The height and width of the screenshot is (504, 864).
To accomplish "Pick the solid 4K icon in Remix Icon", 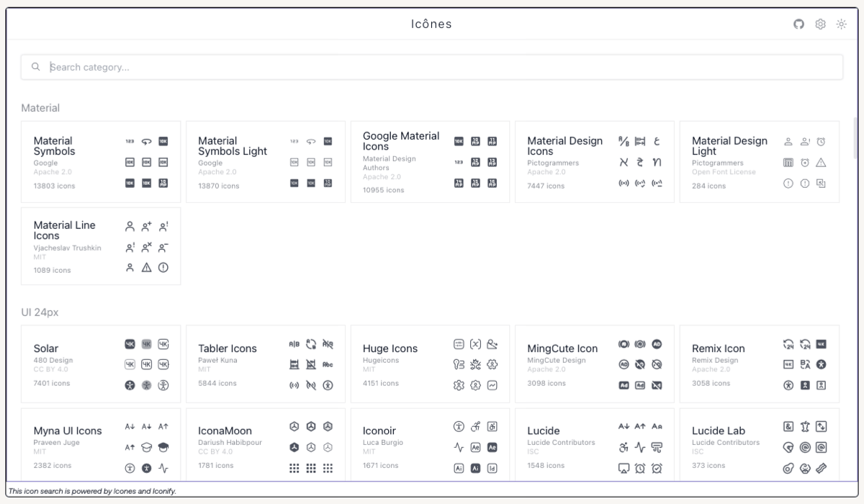I will pyautogui.click(x=822, y=343).
